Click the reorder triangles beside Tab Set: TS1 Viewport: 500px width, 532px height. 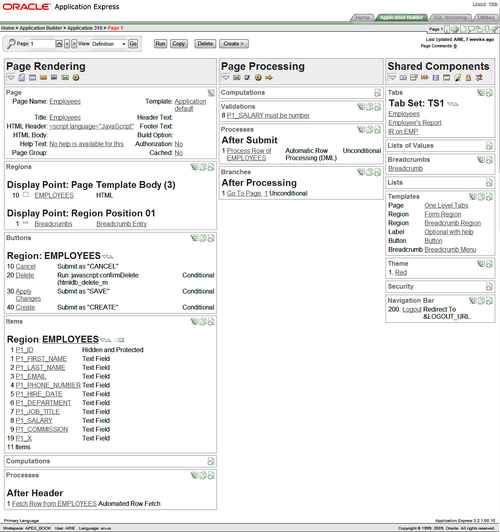pyautogui.click(x=453, y=104)
